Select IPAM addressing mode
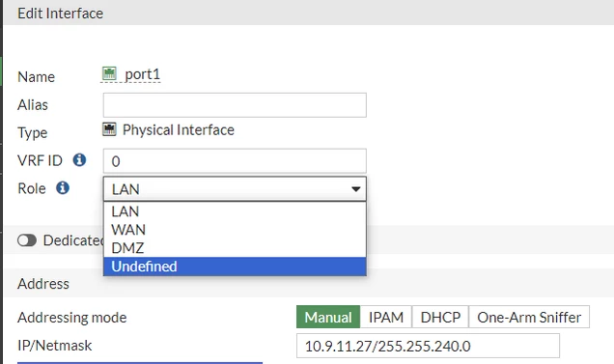This screenshot has width=614, height=364. (386, 317)
